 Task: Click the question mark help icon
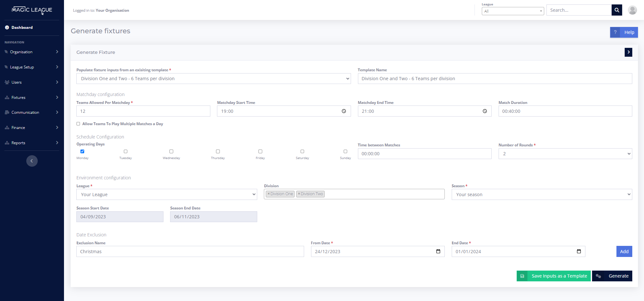click(x=615, y=32)
